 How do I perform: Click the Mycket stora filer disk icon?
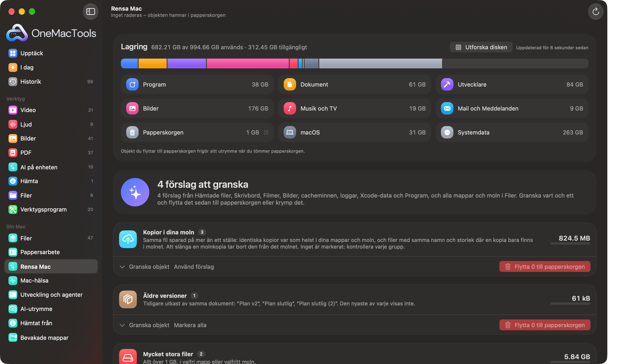point(128,357)
